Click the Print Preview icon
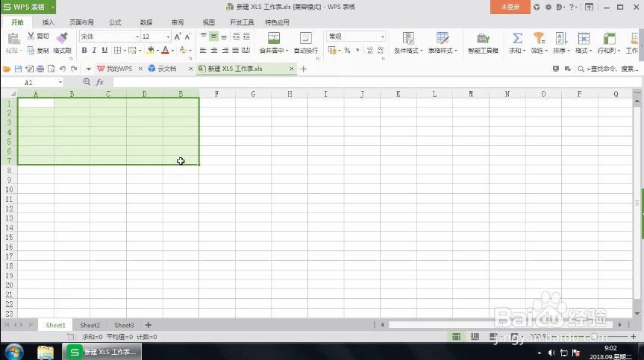This screenshot has width=644, height=360. [51, 69]
